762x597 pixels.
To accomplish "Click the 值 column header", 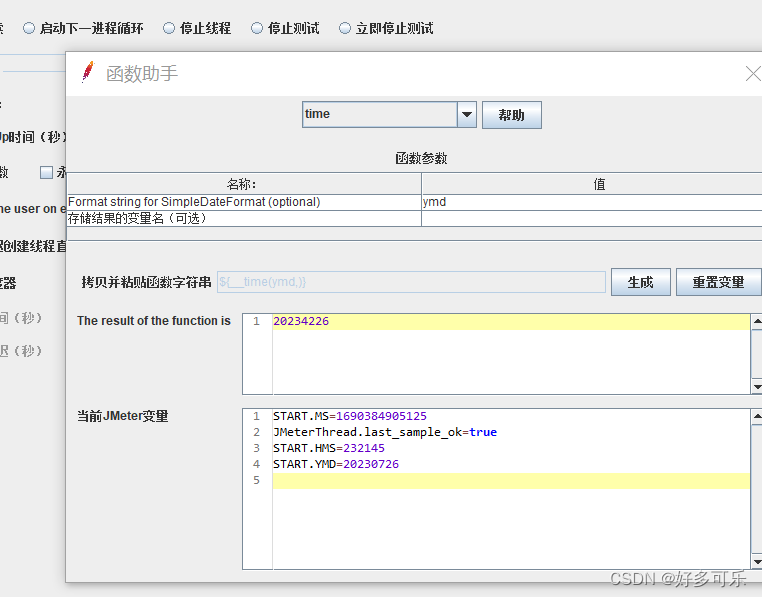I will tap(591, 184).
